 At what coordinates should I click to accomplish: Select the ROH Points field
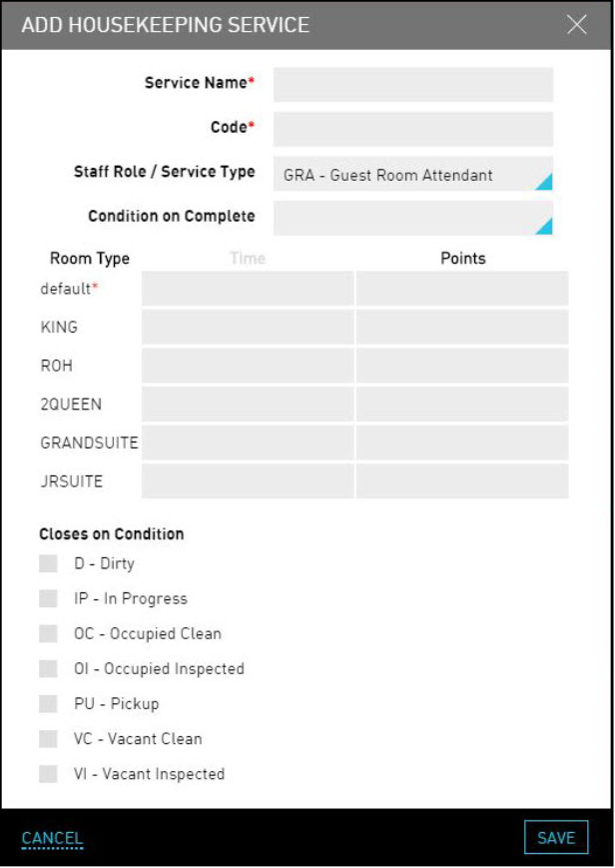462,366
